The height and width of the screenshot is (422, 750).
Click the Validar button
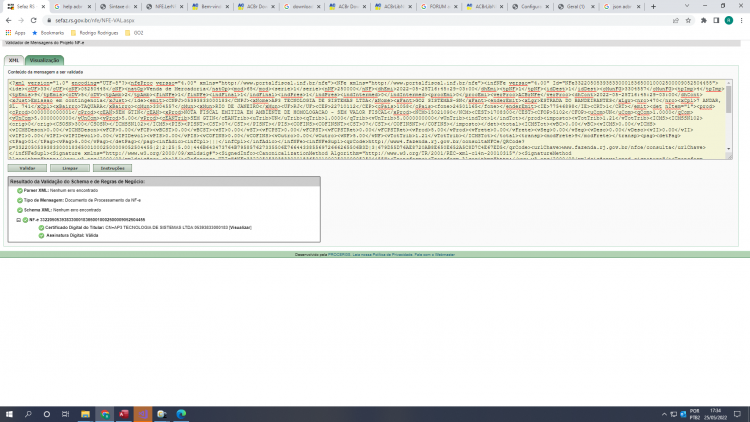click(x=27, y=168)
